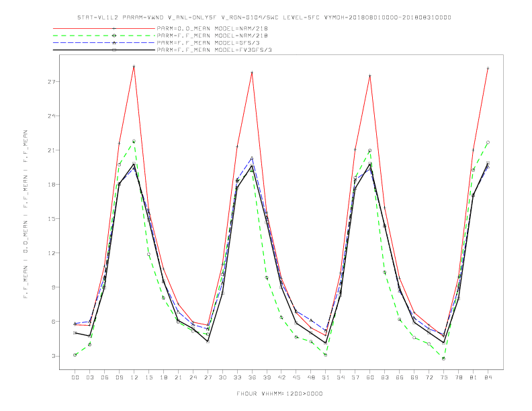The width and height of the screenshot is (532, 411).
Task: Click x-axis tick label 00
Action: (x=75, y=377)
